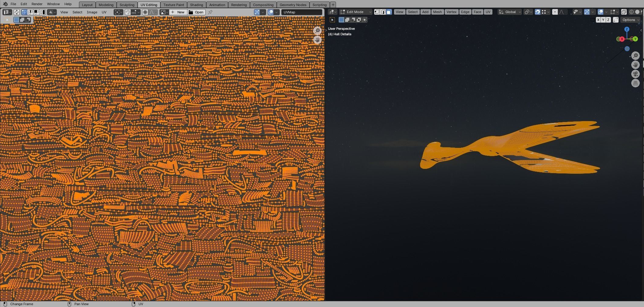This screenshot has height=307, width=644.
Task: Open the Blender logo app menu
Action: [x=5, y=4]
